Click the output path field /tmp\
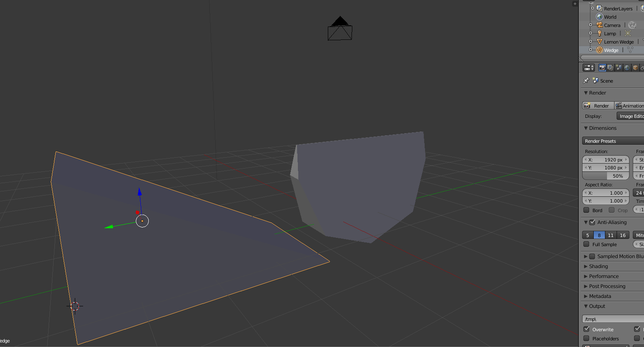 coord(613,319)
